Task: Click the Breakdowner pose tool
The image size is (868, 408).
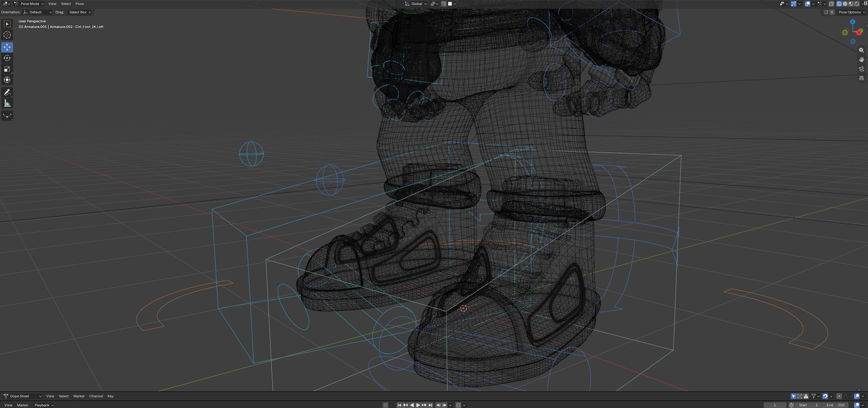Action: pyautogui.click(x=7, y=116)
